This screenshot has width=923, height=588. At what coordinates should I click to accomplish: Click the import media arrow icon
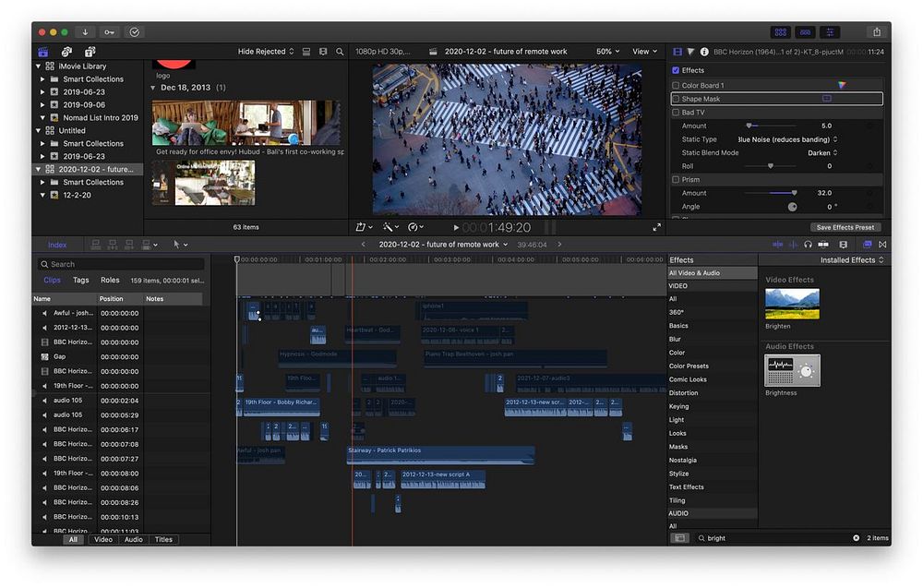86,31
